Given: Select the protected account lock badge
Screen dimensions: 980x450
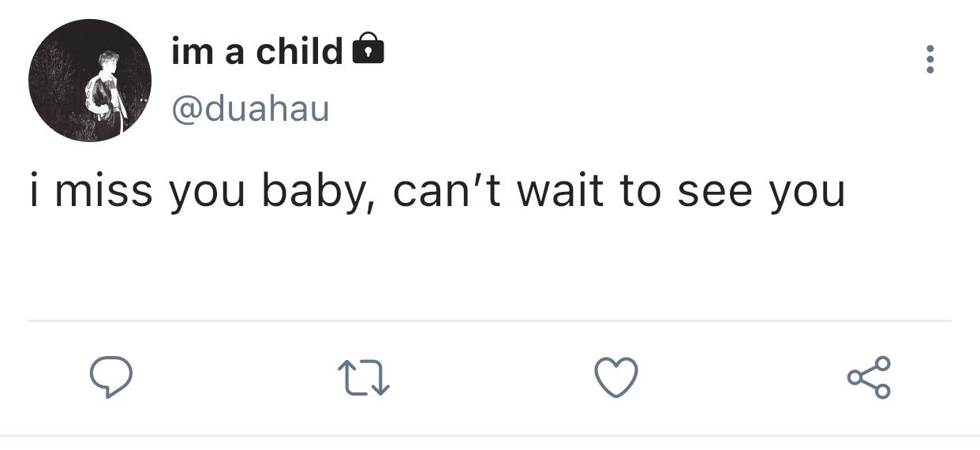Looking at the screenshot, I should click(367, 51).
